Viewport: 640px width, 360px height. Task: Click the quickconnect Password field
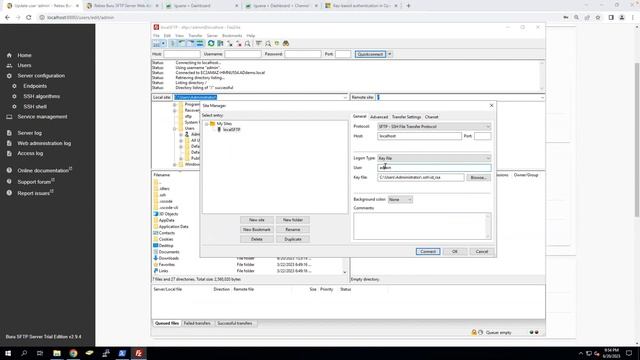[x=302, y=54]
